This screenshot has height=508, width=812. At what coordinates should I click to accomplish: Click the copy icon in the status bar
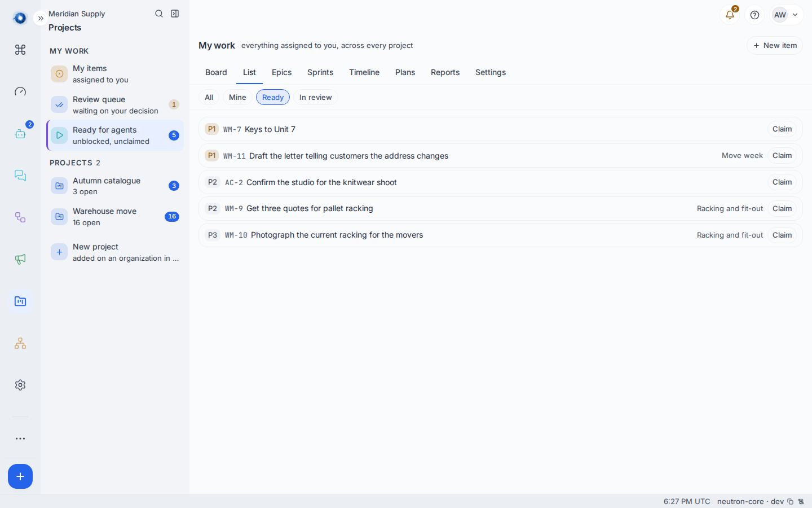coord(791,501)
